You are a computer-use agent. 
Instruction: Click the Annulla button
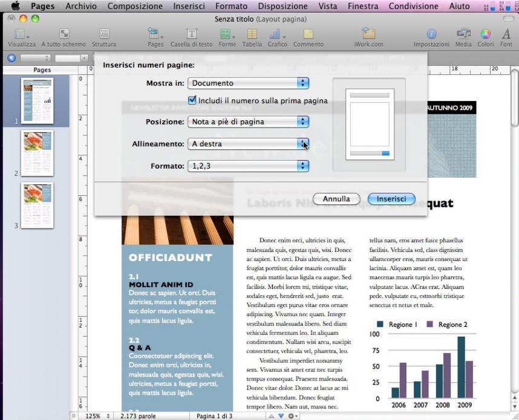[x=336, y=199]
